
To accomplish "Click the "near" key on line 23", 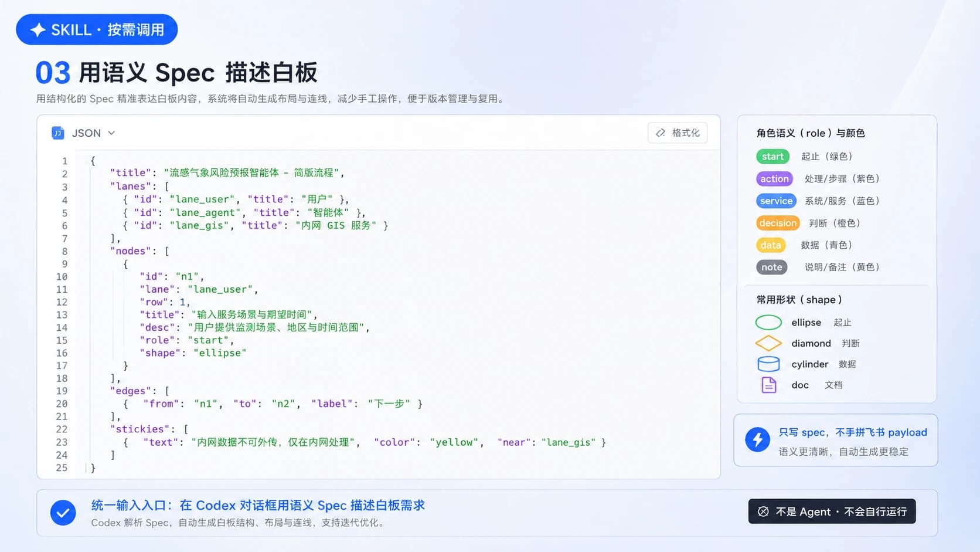I will pos(514,442).
